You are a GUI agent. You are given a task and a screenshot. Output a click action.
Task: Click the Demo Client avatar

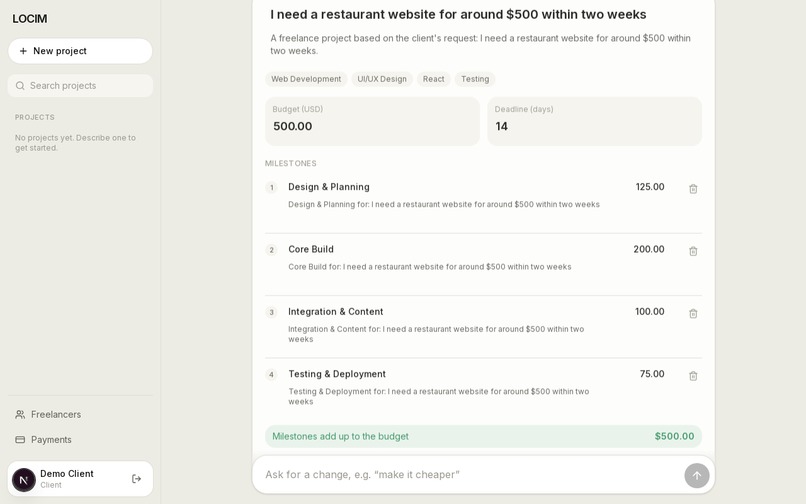pyautogui.click(x=24, y=479)
